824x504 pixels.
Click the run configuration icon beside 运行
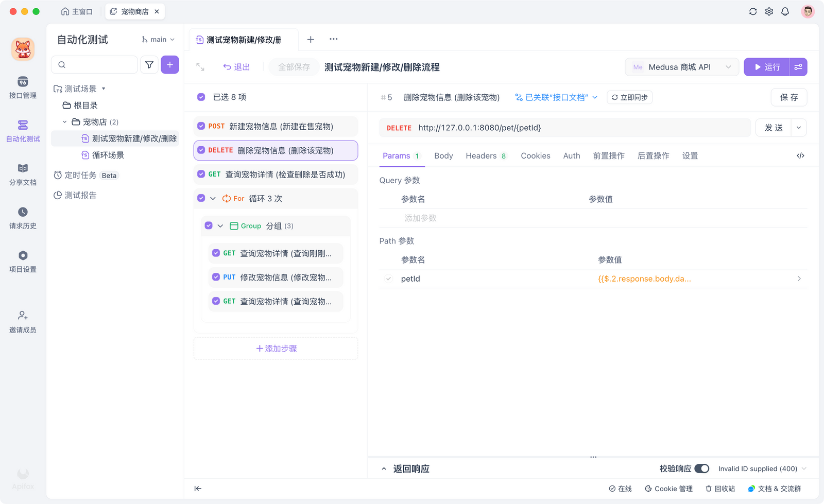coord(798,66)
